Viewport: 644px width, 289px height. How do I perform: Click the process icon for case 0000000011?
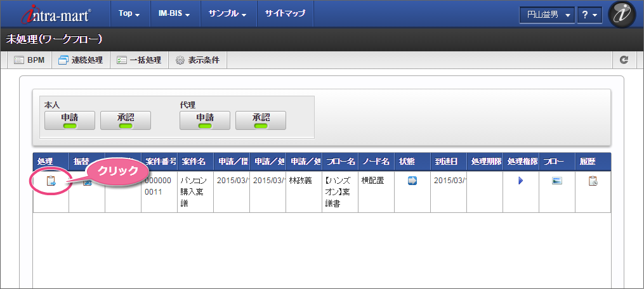51,181
